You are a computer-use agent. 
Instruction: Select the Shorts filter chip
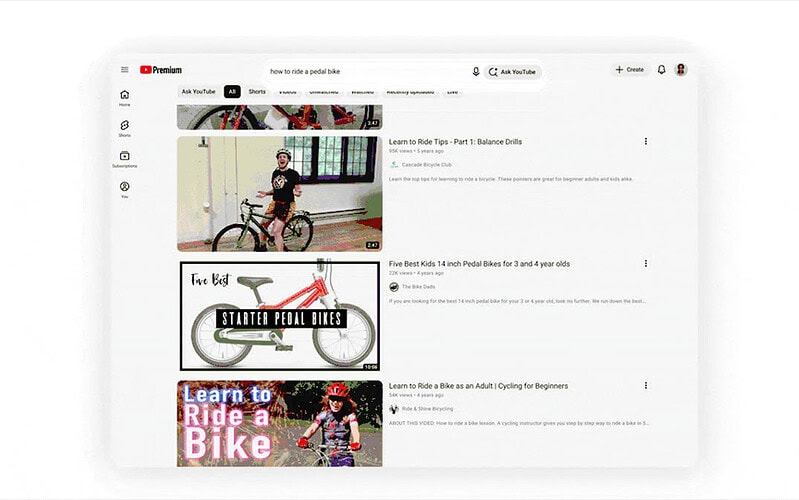click(x=257, y=92)
